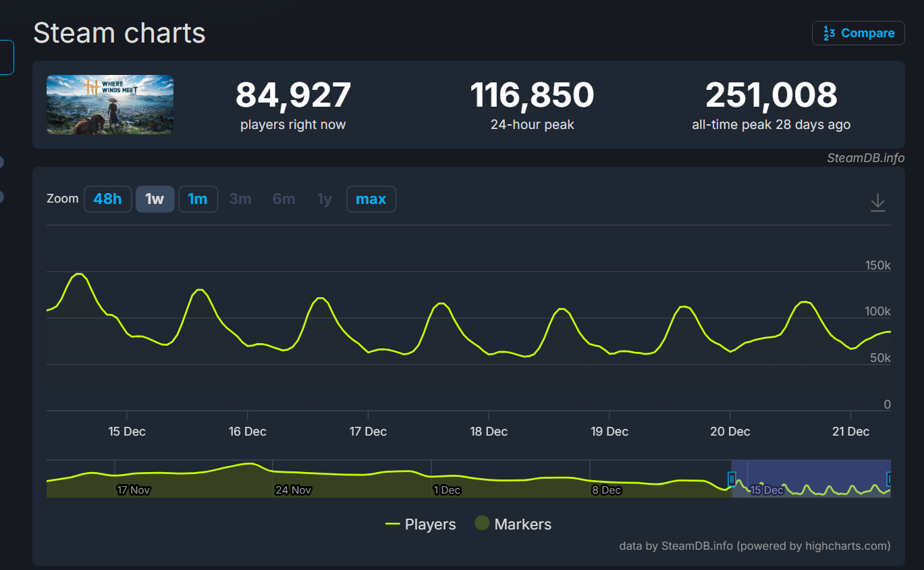Image resolution: width=924 pixels, height=570 pixels.
Task: Click the 15 Dec label on main chart axis
Action: [127, 432]
